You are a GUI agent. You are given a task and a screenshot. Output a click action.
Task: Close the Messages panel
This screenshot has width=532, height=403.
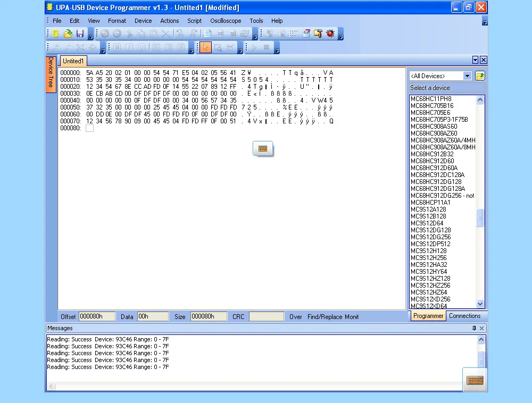[x=482, y=328]
